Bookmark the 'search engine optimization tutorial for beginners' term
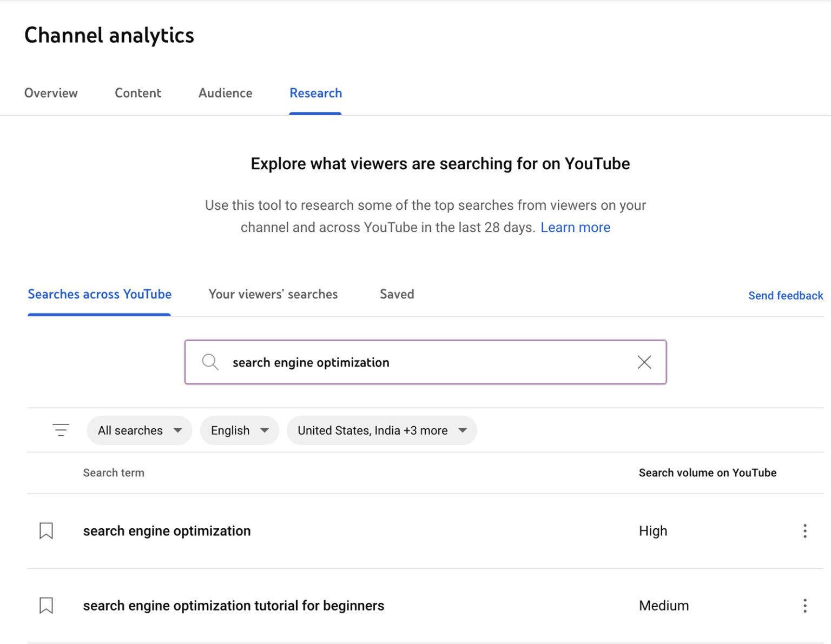831x644 pixels. pos(45,606)
